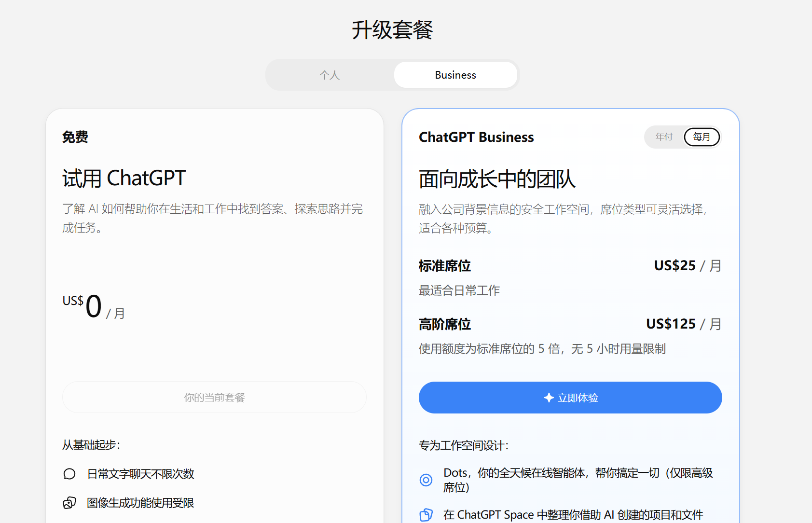Click sparkle icon on 立即体验 button
The height and width of the screenshot is (523, 812).
(549, 398)
